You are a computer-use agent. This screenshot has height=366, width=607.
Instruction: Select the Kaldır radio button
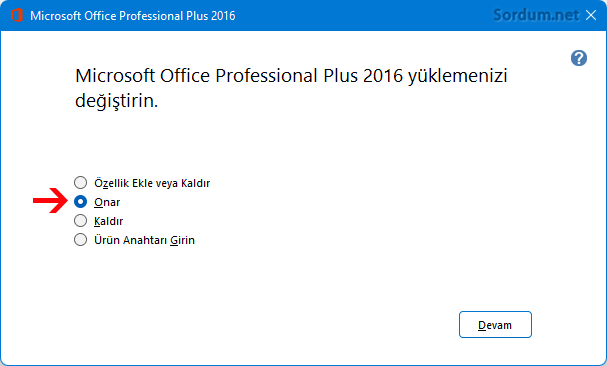click(x=81, y=221)
